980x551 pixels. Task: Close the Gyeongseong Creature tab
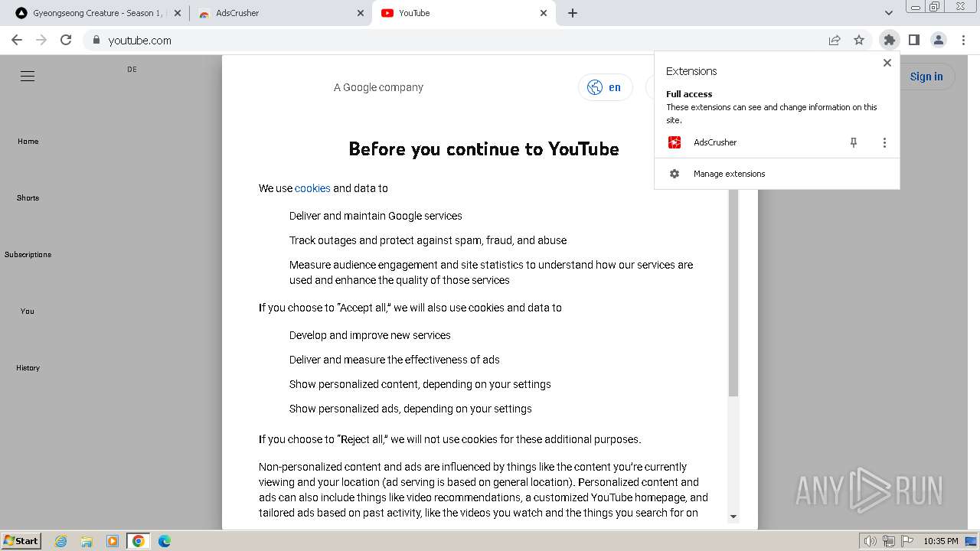point(178,13)
